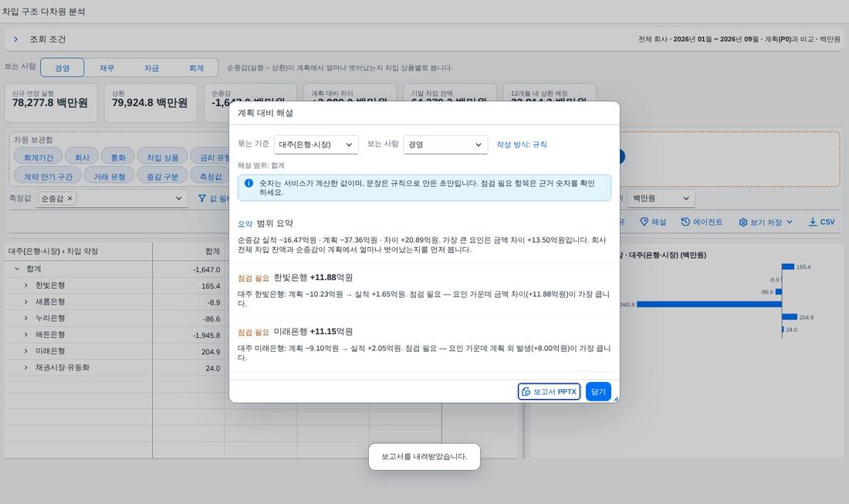Click the 계약 만기 구간 dimension chip
Screen dimensions: 849x504
click(x=48, y=177)
